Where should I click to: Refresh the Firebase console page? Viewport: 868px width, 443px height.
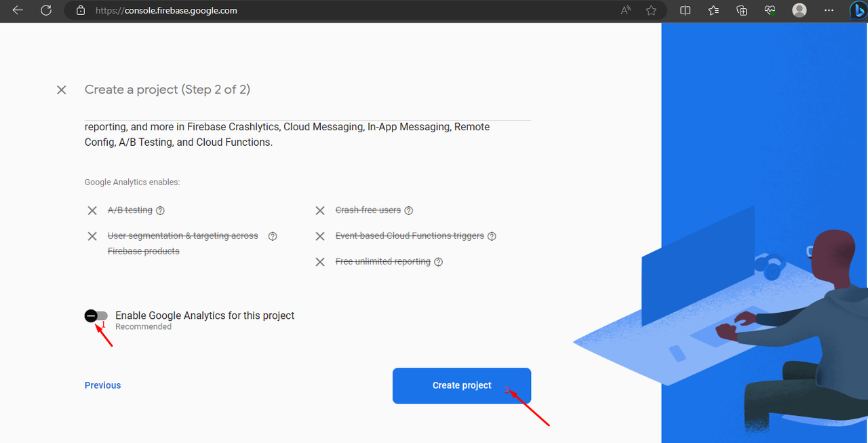(45, 10)
